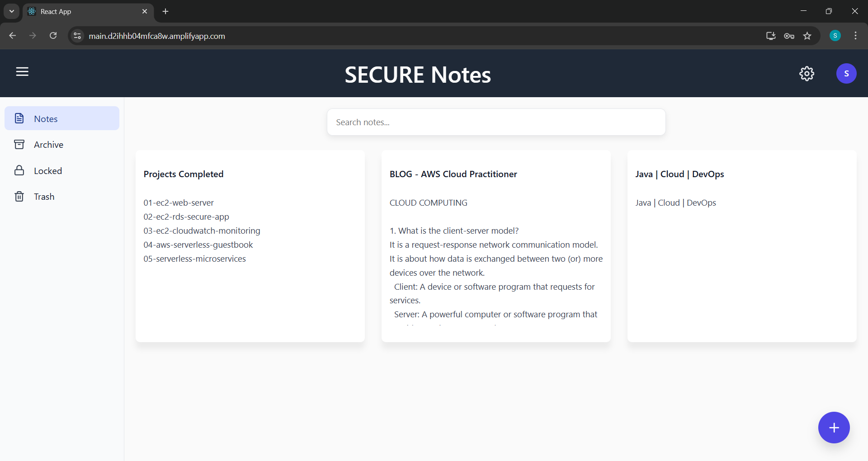Expand the tab search dropdown arrow
The image size is (868, 461).
[12, 11]
